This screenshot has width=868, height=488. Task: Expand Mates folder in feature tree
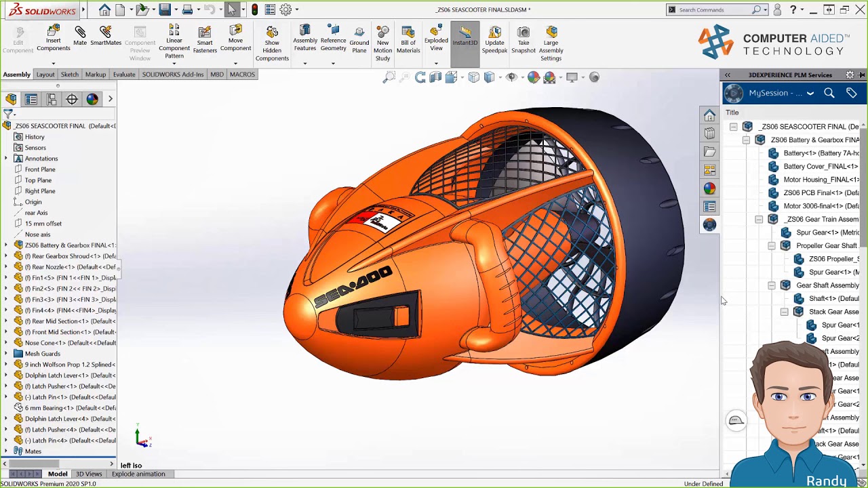[6, 451]
